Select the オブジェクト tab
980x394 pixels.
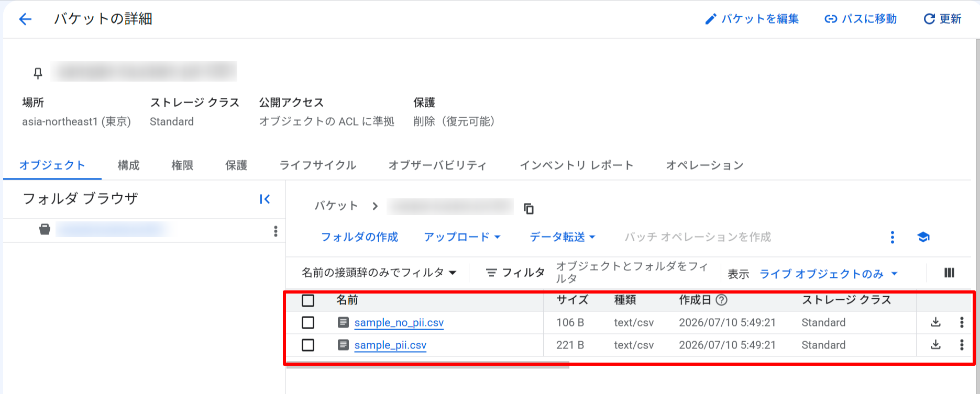pyautogui.click(x=52, y=165)
